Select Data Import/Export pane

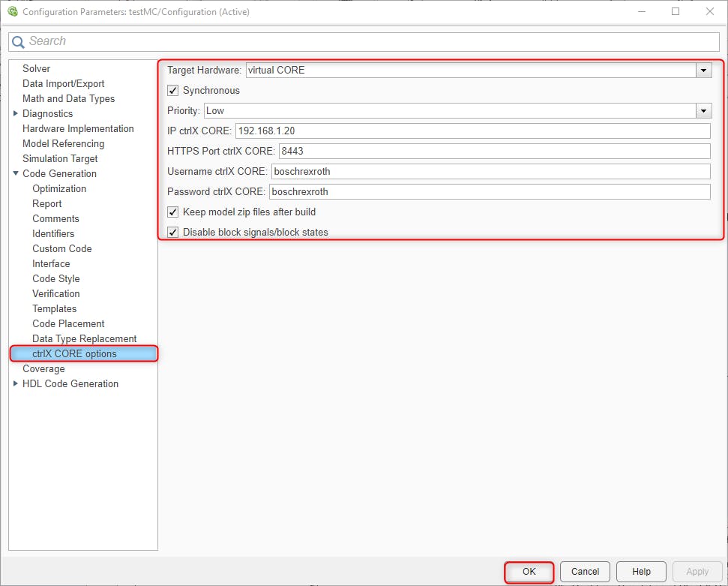coord(63,83)
